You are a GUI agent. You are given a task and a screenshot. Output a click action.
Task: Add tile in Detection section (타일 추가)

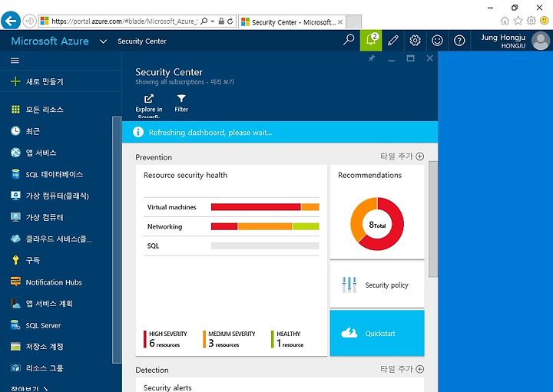(x=402, y=369)
